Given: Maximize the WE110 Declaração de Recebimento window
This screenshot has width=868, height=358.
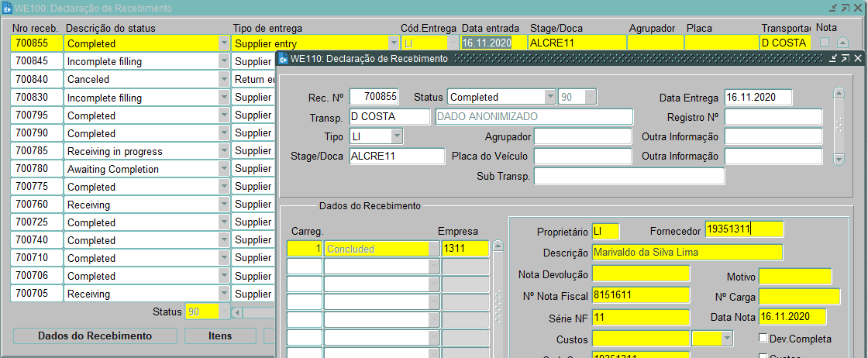Looking at the screenshot, I should point(845,59).
